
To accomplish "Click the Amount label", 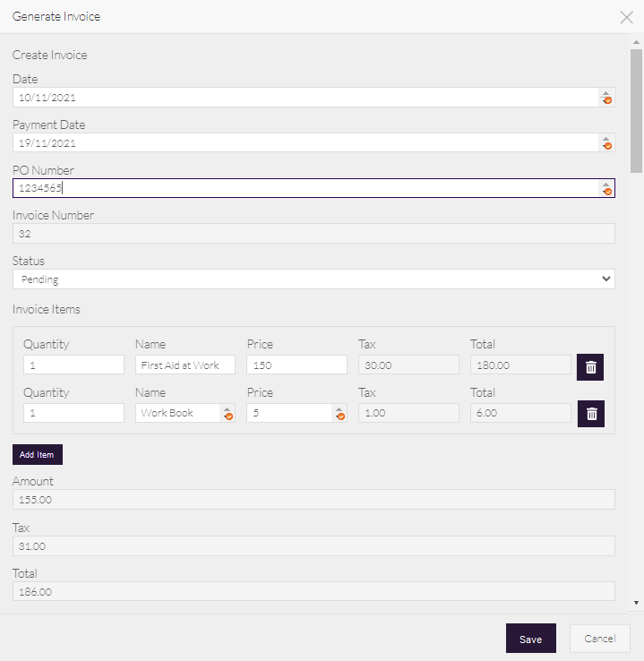I will 33,481.
